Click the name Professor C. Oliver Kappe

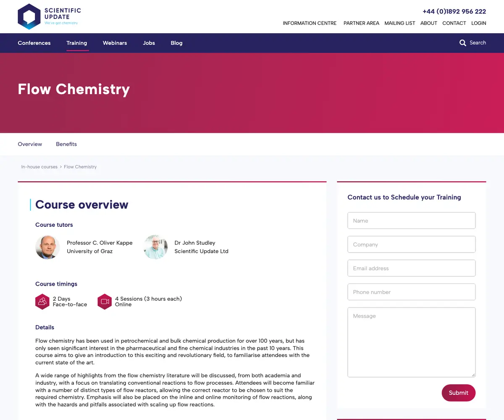pyautogui.click(x=100, y=243)
